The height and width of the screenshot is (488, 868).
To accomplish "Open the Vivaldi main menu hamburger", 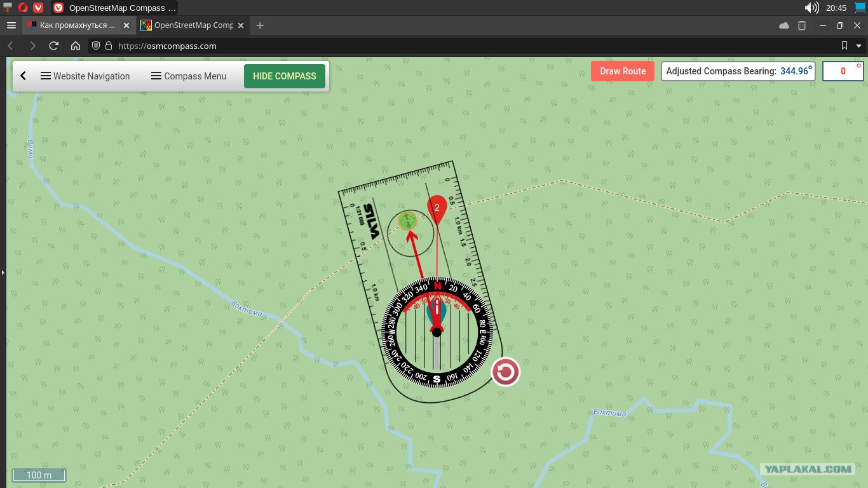I will (x=11, y=25).
